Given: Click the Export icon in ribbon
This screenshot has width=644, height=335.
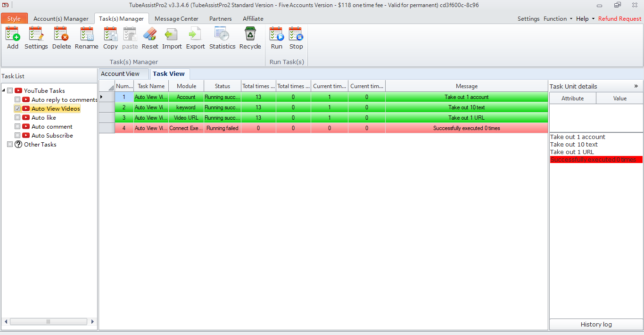Looking at the screenshot, I should [x=195, y=35].
